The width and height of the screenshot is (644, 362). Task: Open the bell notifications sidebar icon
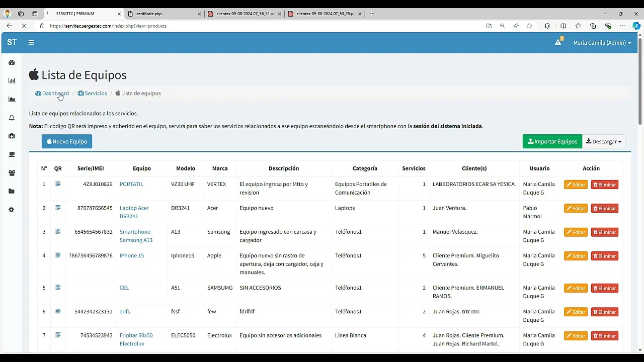point(12,118)
